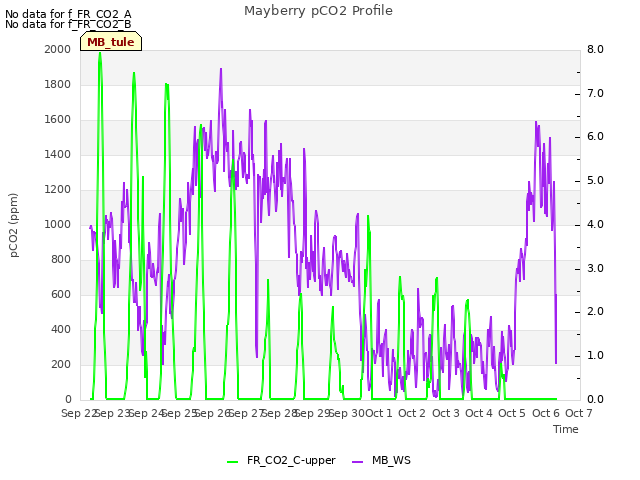Click the Oct 3 date tick label
The width and height of the screenshot is (640, 480).
(x=446, y=413)
